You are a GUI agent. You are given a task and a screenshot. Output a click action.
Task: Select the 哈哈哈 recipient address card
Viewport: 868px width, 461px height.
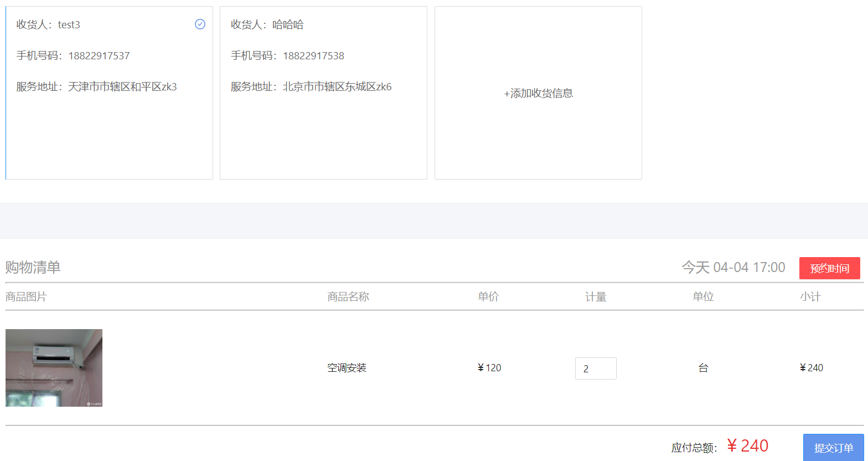(x=323, y=93)
